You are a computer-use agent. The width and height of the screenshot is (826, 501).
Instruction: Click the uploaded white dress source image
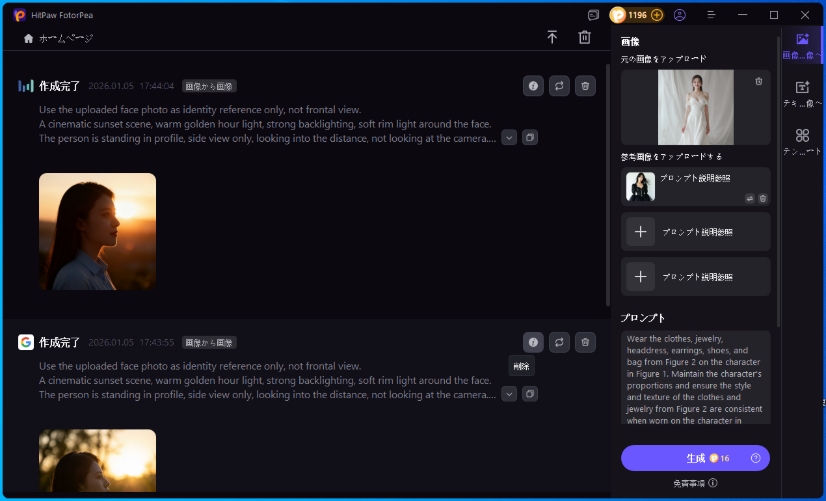pyautogui.click(x=695, y=107)
